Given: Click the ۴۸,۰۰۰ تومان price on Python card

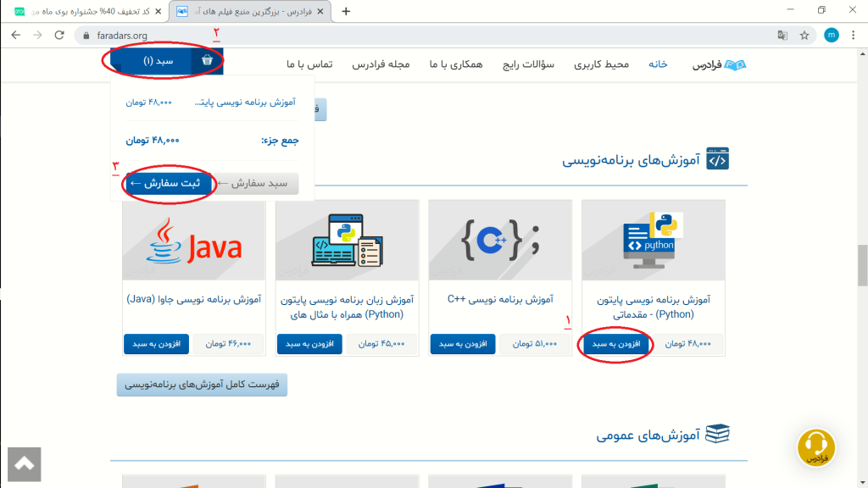Looking at the screenshot, I should [688, 344].
